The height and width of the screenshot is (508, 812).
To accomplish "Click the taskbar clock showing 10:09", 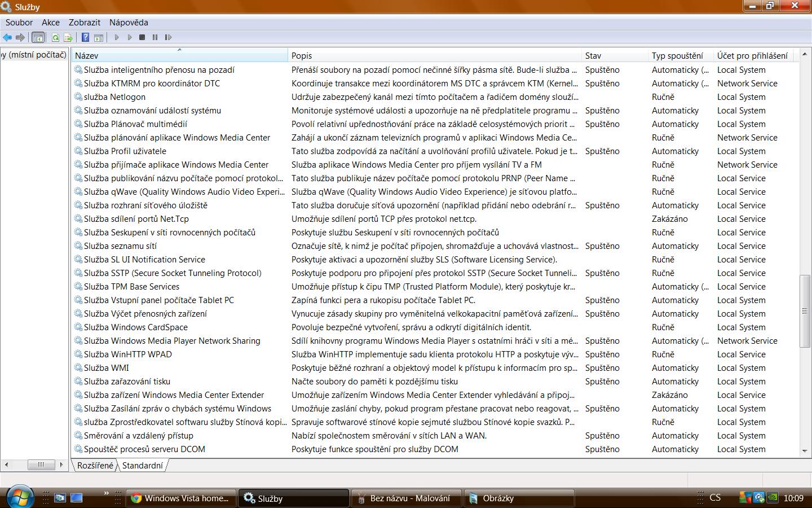I will tap(793, 498).
